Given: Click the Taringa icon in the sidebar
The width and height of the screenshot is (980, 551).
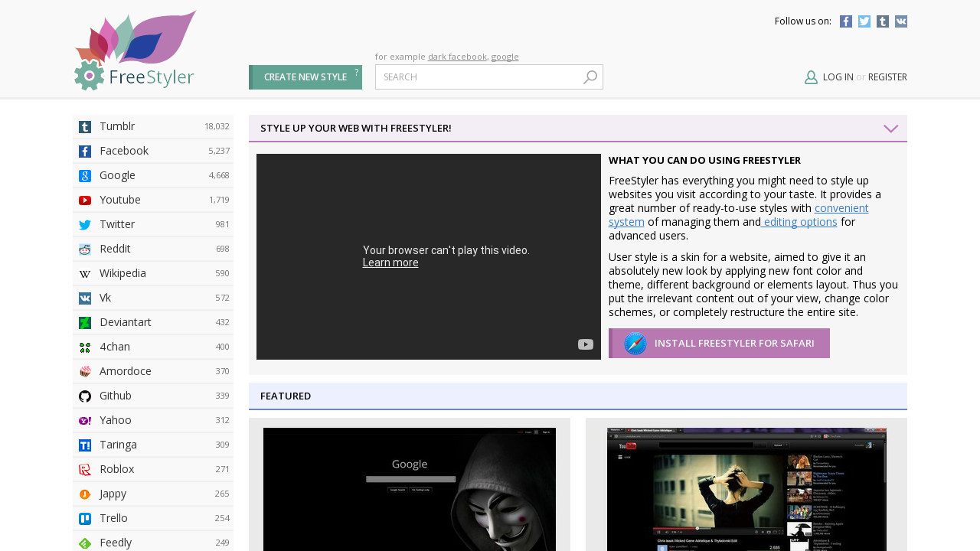Looking at the screenshot, I should point(85,445).
